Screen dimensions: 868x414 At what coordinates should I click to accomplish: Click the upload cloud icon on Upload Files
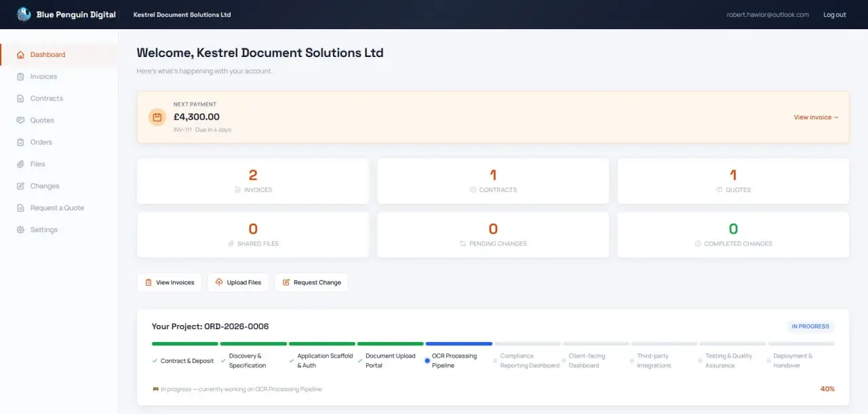[219, 282]
